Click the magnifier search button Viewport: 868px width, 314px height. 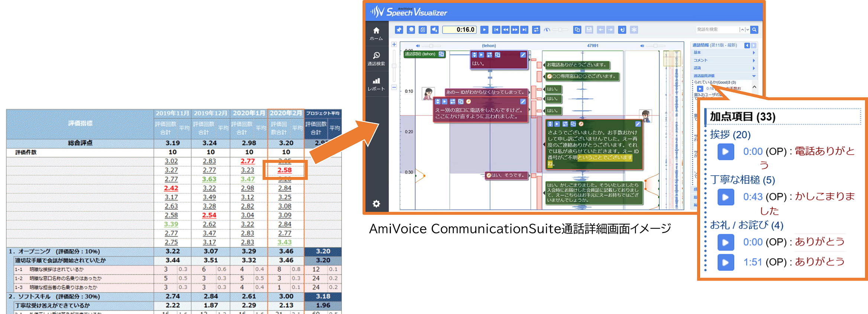[754, 29]
